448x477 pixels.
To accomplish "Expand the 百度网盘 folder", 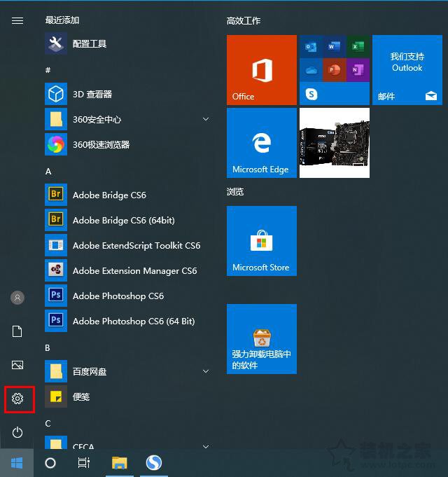I will pos(206,371).
